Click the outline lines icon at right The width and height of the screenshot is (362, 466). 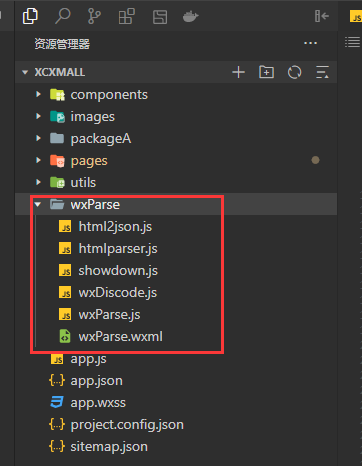(x=353, y=42)
